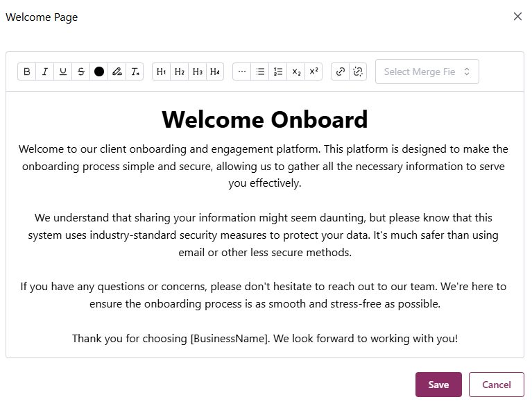Set Heading 3 format
532x404 pixels.
pos(198,71)
